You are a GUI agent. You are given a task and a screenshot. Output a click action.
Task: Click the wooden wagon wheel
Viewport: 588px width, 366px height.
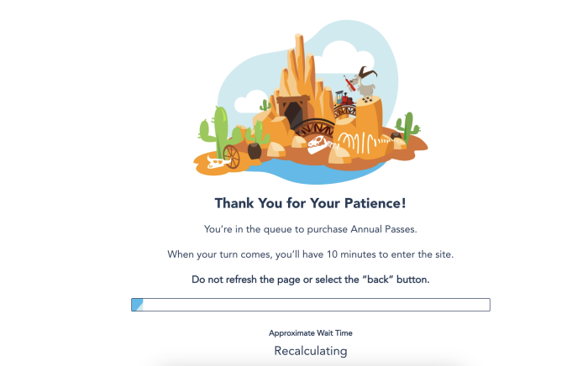[x=231, y=156]
